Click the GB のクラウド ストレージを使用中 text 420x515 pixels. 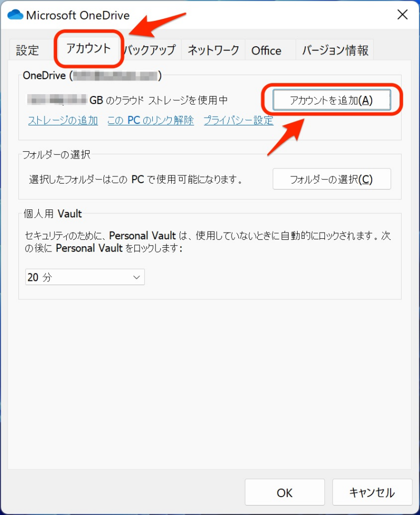point(158,100)
